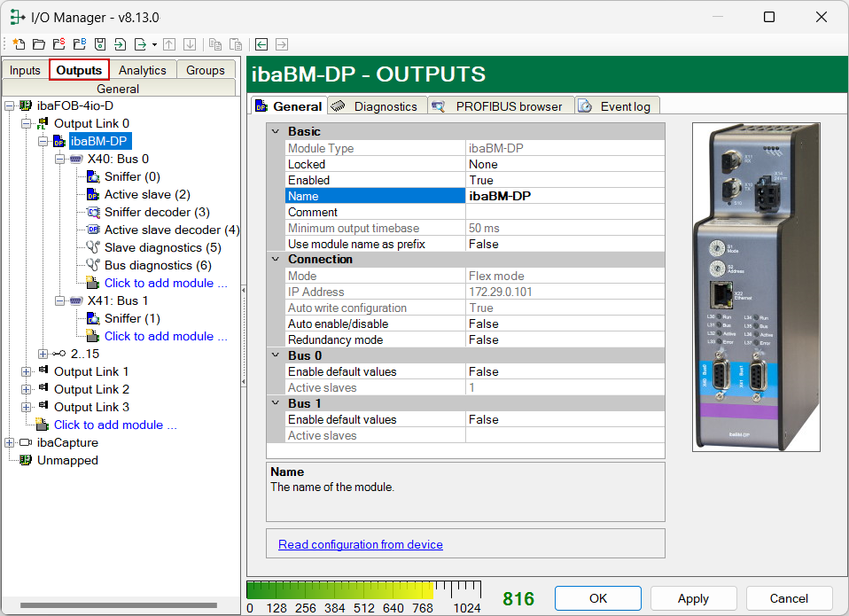Edit the Name value ibaBM-DP
The image size is (849, 616).
(565, 196)
